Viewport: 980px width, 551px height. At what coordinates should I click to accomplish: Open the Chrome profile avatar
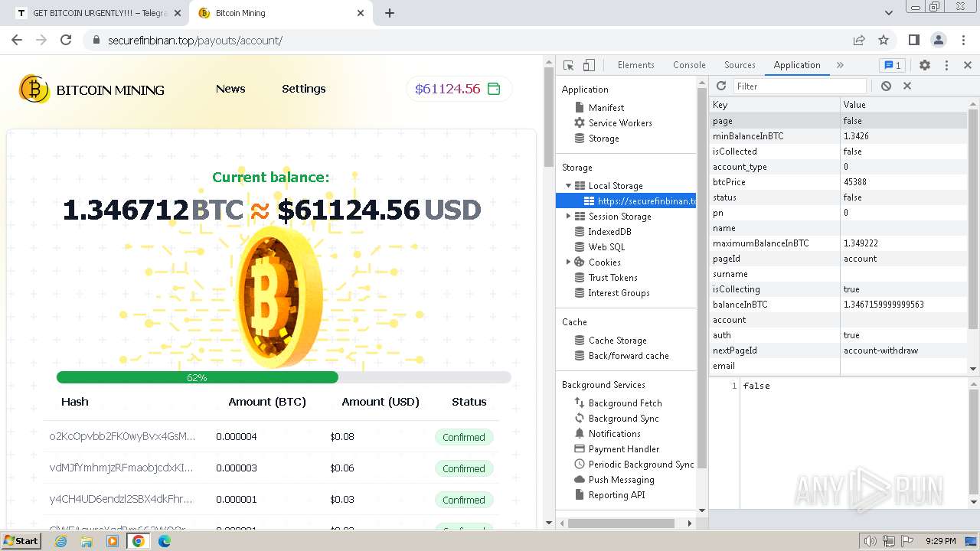pos(938,40)
